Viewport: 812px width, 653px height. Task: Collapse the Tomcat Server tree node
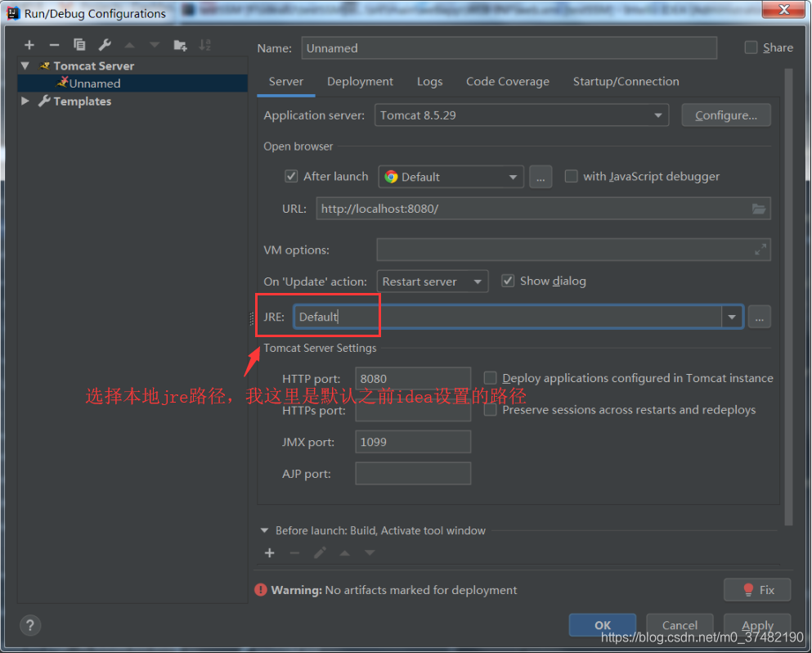pyautogui.click(x=25, y=65)
